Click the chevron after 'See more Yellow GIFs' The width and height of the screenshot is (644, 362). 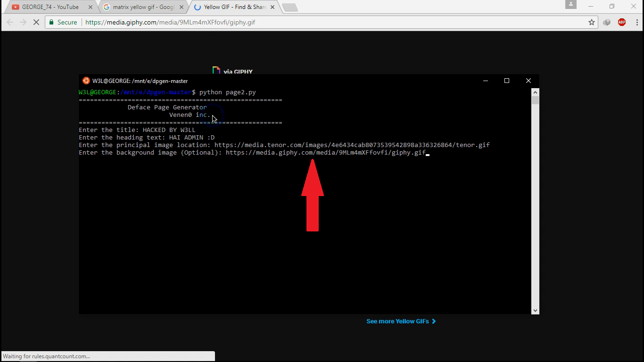click(434, 321)
